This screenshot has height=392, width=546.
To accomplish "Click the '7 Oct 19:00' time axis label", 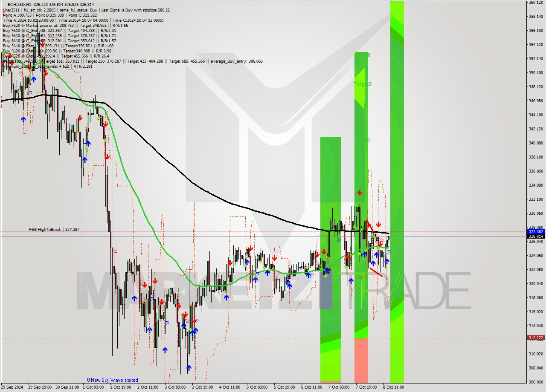I will pyautogui.click(x=366, y=387).
